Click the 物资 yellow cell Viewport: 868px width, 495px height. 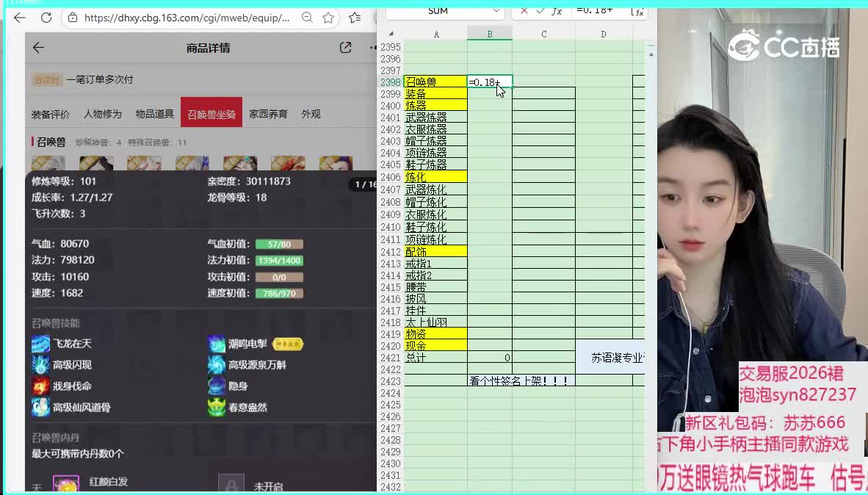tap(435, 334)
